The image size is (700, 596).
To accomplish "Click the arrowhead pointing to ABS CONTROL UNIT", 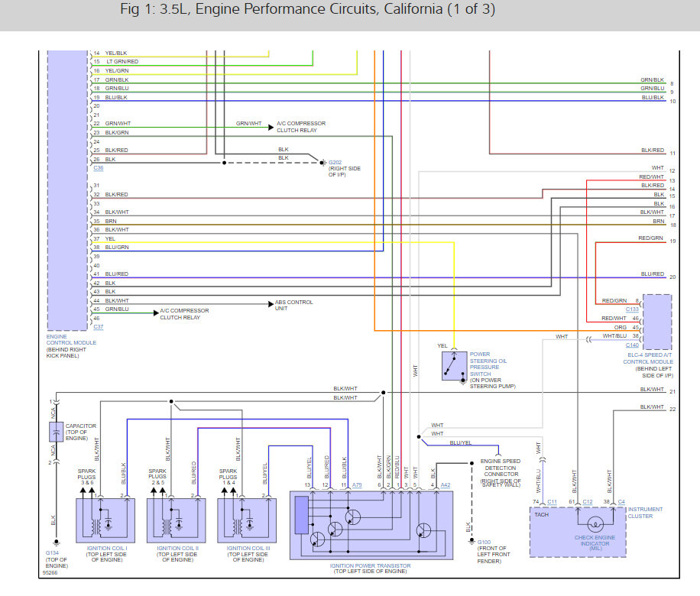I will [x=271, y=304].
